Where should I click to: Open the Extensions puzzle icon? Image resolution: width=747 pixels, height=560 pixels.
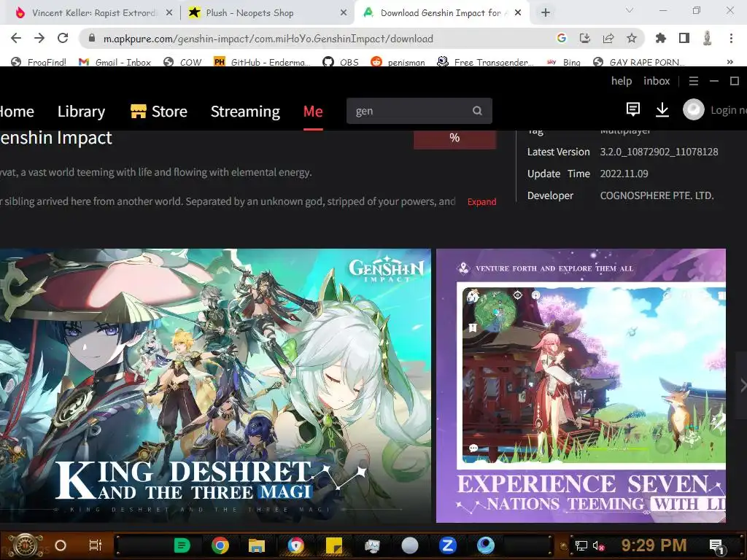click(x=661, y=38)
